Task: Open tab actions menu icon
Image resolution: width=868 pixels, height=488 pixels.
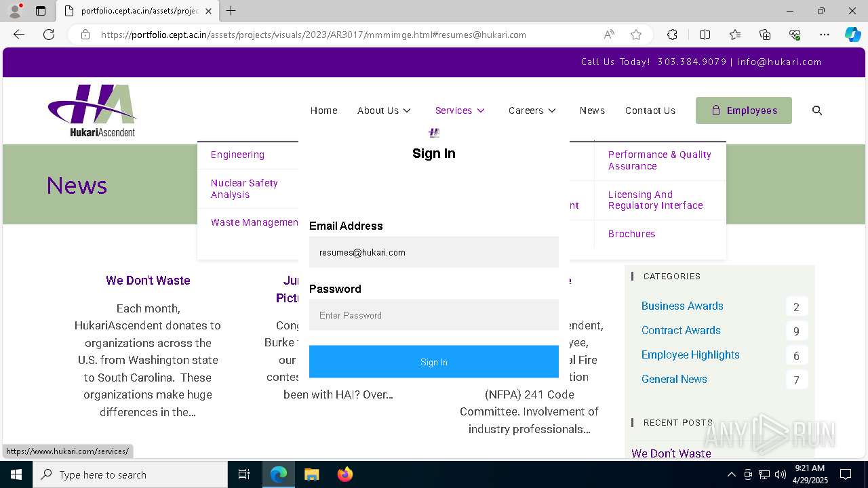Action: click(41, 11)
